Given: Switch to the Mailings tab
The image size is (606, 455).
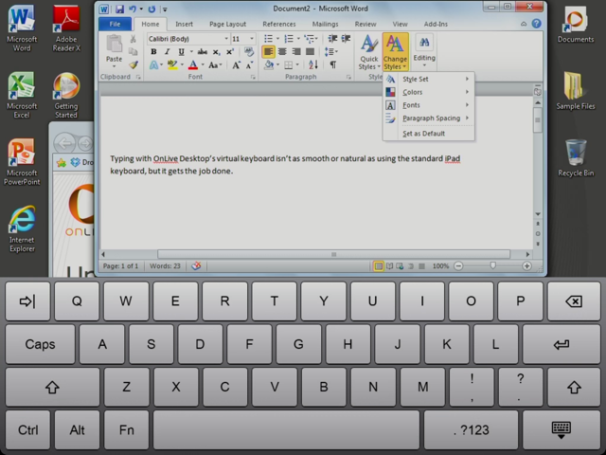Looking at the screenshot, I should [325, 24].
